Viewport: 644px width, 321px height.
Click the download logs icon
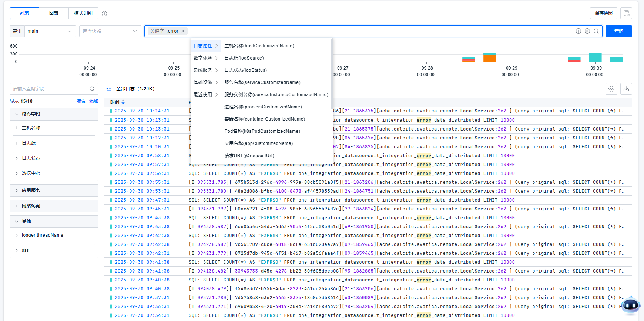(x=626, y=89)
